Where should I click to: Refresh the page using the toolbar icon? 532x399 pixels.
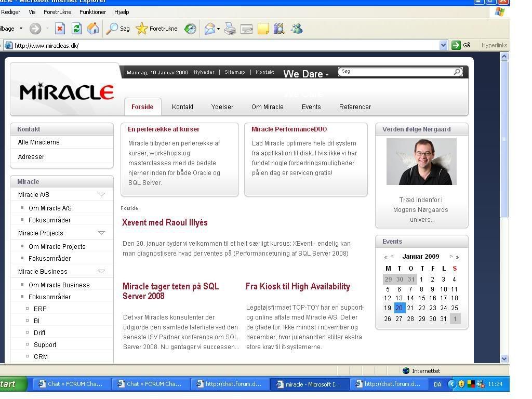pos(76,29)
